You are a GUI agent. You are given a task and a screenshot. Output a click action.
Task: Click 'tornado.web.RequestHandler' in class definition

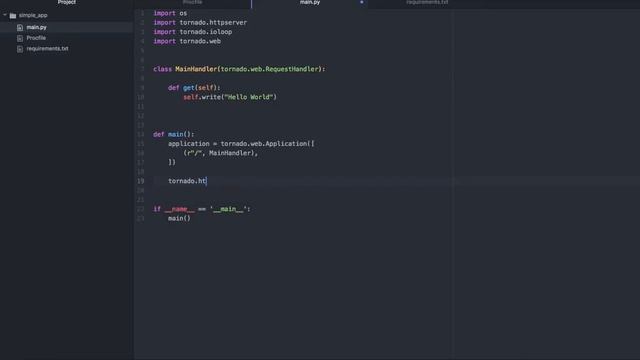pyautogui.click(x=269, y=69)
